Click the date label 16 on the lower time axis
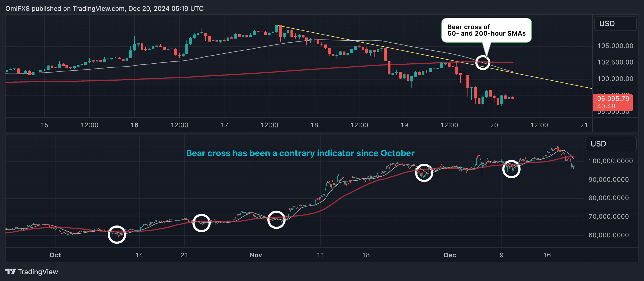This screenshot has height=281, width=644. [547, 255]
